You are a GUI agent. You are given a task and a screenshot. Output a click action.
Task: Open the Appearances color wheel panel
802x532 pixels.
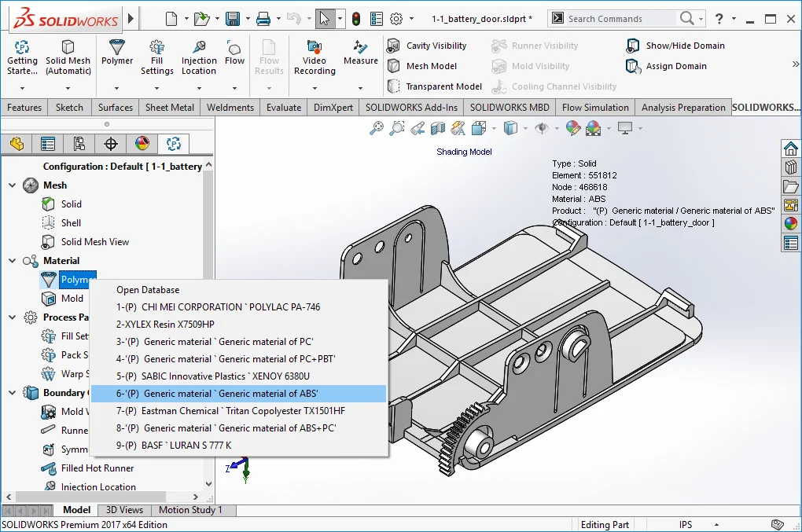point(790,223)
